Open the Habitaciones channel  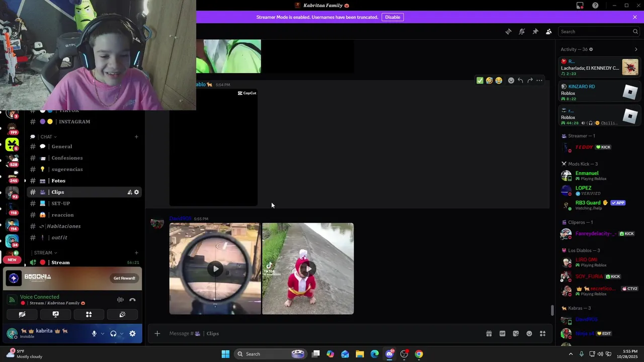[x=85, y=226]
